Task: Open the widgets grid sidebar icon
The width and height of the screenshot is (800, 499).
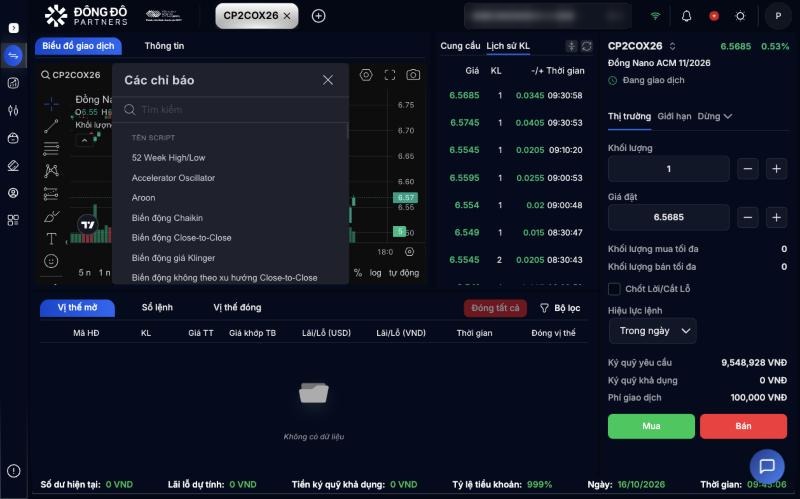Action: pos(13,220)
